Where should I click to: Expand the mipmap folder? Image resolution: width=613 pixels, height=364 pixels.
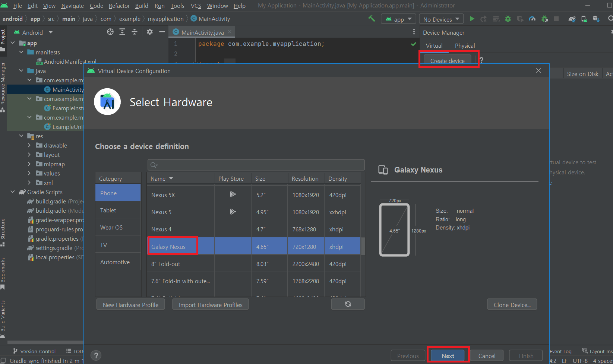click(29, 164)
